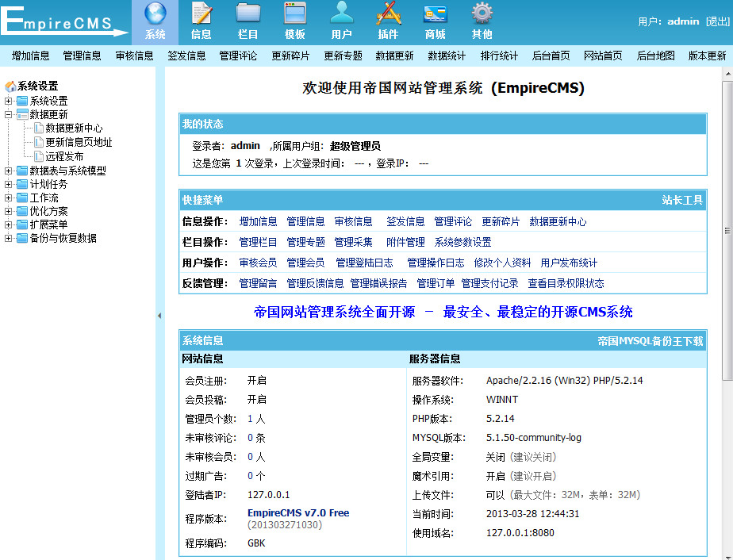Open 网站首页 menu item
This screenshot has height=560, width=733.
[x=603, y=56]
